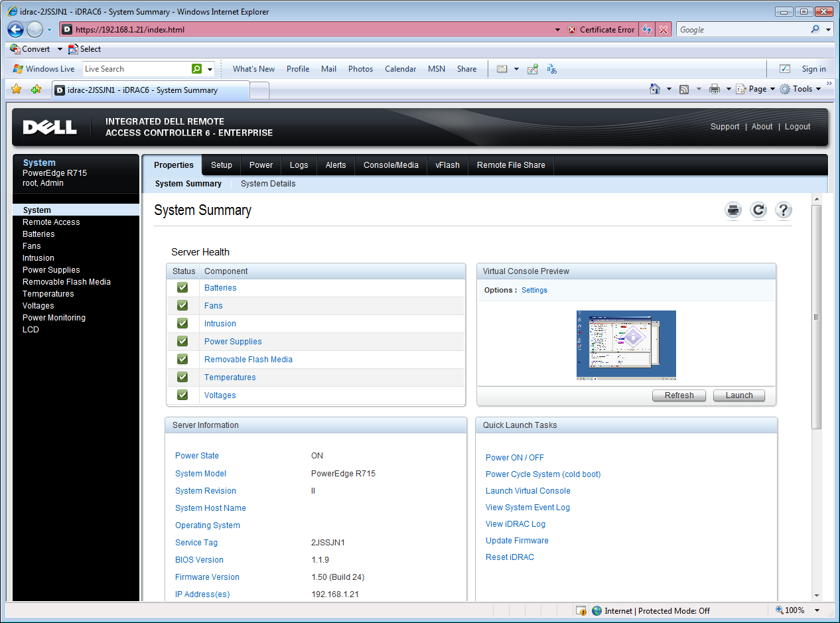Open zoom level dropdown arrow
The image size is (840, 623).
(x=817, y=610)
